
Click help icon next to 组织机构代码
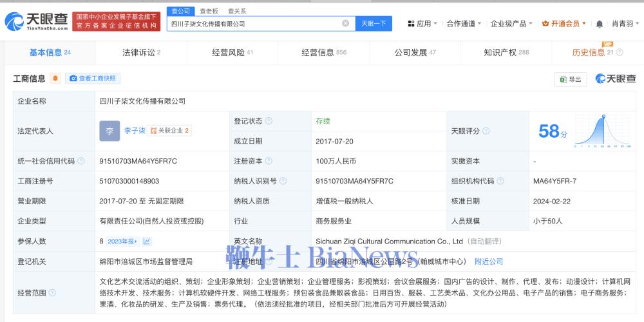click(x=500, y=181)
